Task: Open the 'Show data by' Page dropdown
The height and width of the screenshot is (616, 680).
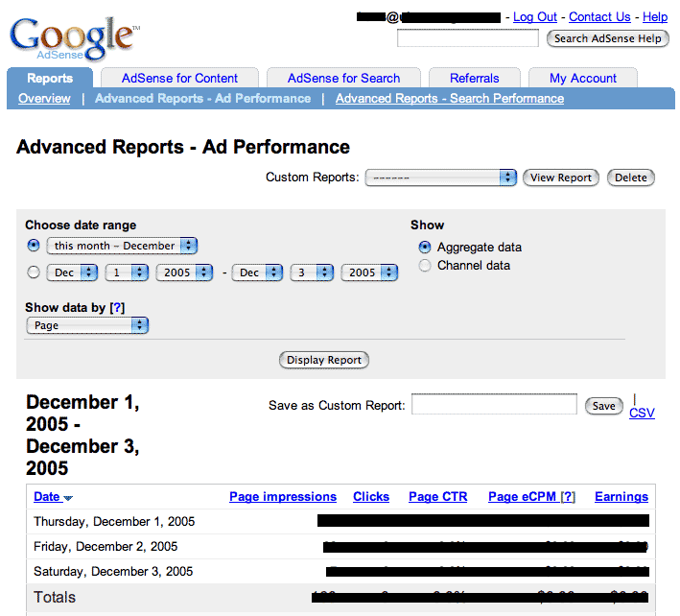Action: (x=87, y=325)
